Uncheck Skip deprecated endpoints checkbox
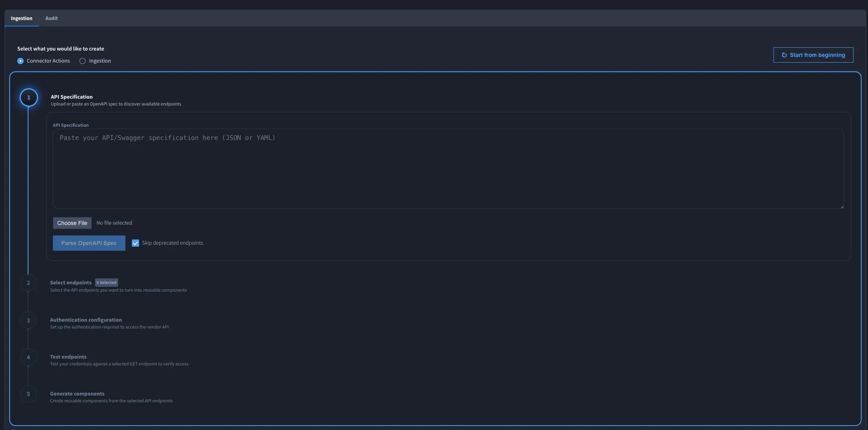Viewport: 868px width, 430px height. (135, 243)
